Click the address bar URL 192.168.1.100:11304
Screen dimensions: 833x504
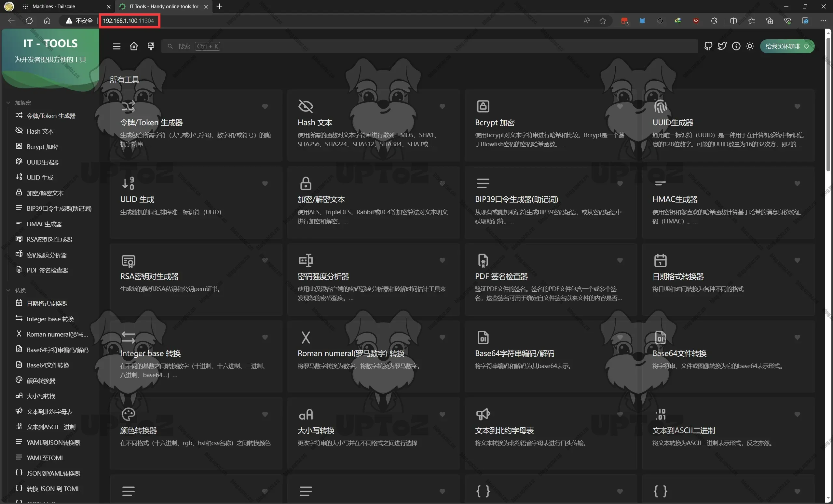click(x=129, y=20)
